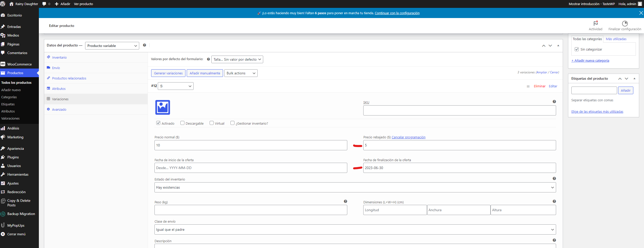Click the WordPress logo in admin bar
The height and width of the screenshot is (248, 644).
[x=3, y=4]
